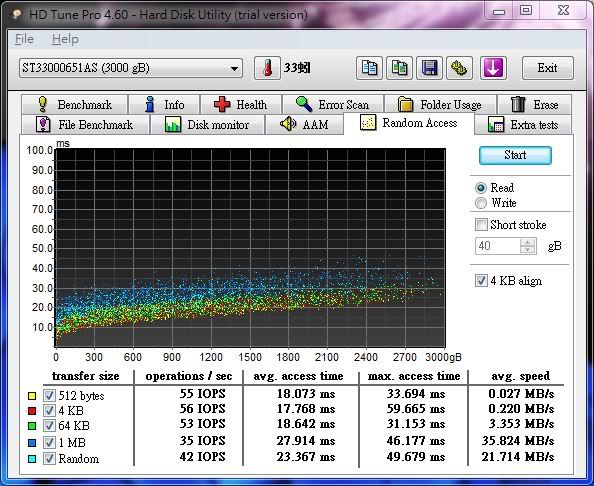The height and width of the screenshot is (486, 594).
Task: Click the Health red cross icon
Action: (x=222, y=104)
